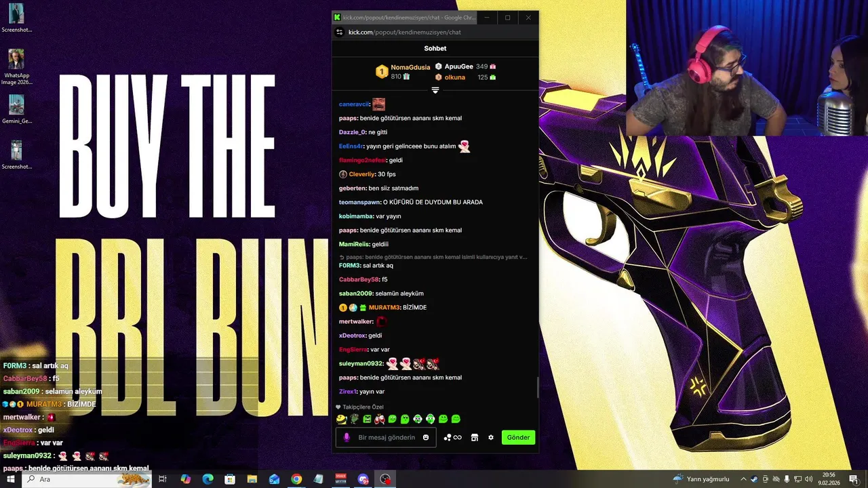The image size is (868, 488).
Task: Click the Bir mesaj gönderin input field
Action: click(x=387, y=437)
